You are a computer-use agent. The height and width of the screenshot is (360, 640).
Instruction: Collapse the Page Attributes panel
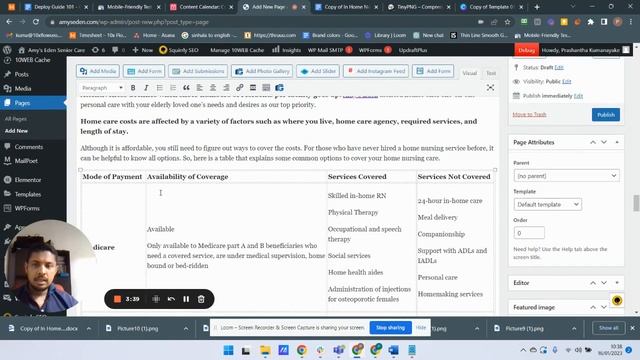617,142
